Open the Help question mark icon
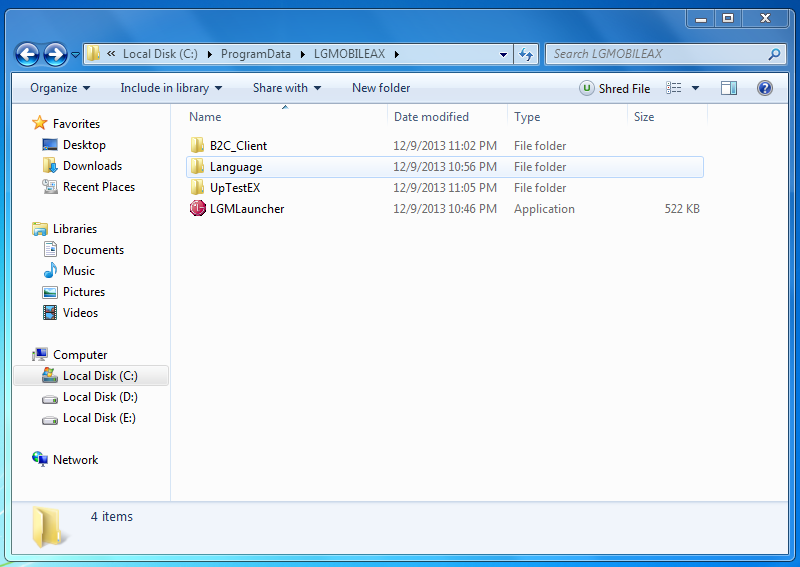800x567 pixels. tap(765, 88)
